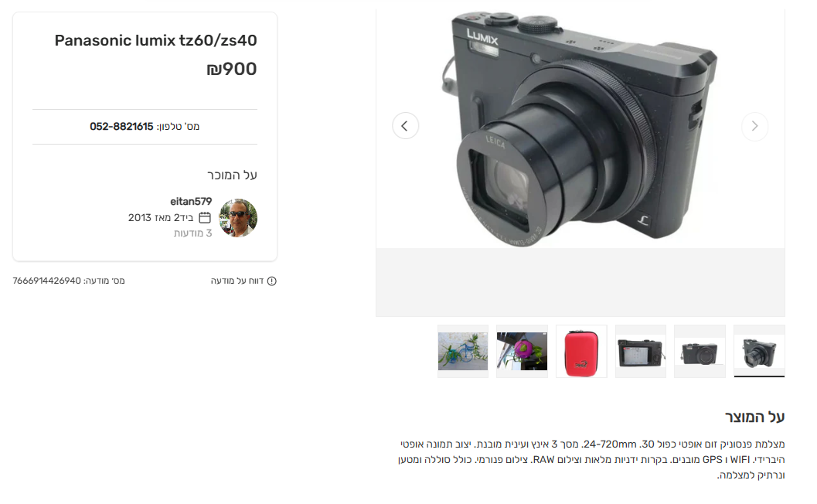Click the main Lumix camera image
The image size is (817, 504).
tap(580, 128)
